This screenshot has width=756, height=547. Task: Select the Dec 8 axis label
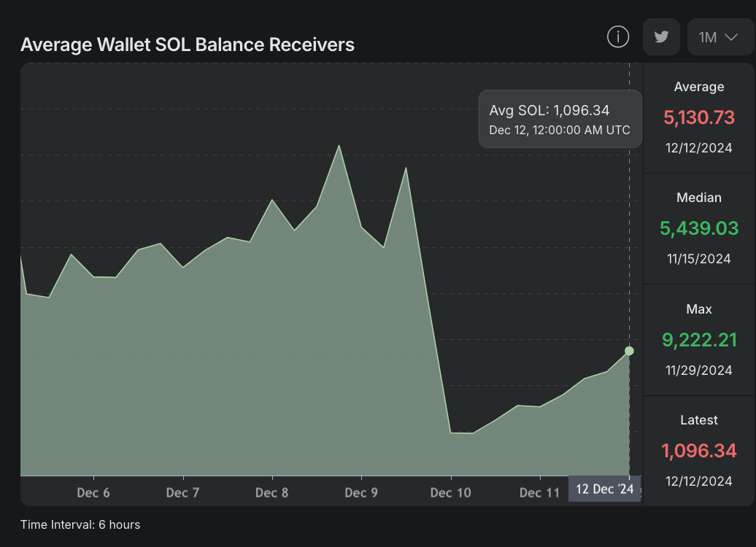[271, 493]
